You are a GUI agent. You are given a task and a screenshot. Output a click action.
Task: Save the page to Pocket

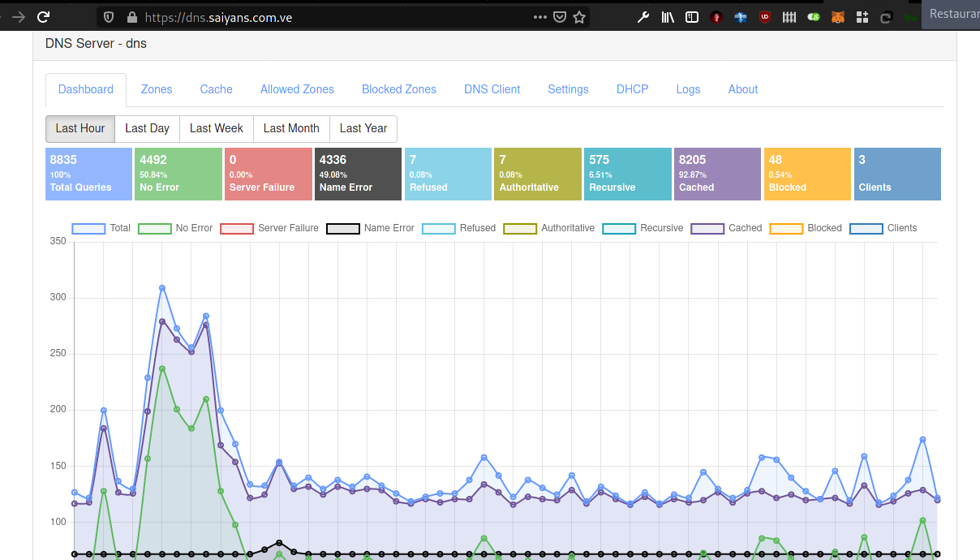(560, 16)
